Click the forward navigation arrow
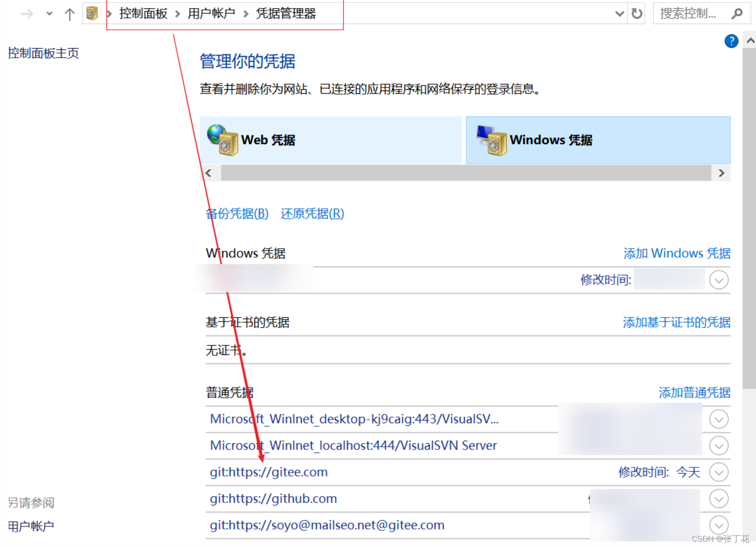 [27, 14]
